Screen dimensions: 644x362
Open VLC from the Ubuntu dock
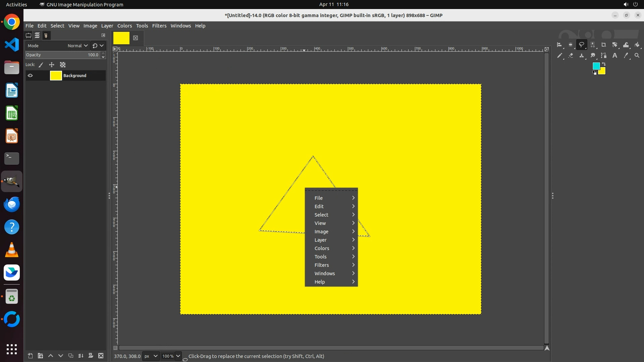click(12, 250)
